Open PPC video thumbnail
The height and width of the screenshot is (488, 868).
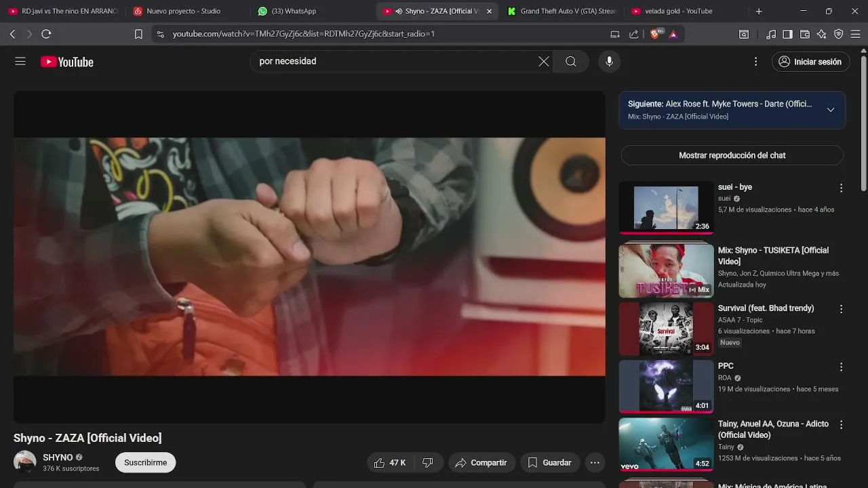tap(666, 386)
